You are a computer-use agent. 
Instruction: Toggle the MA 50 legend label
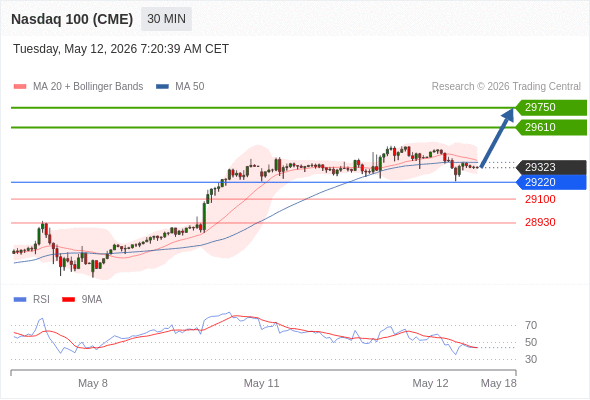pos(190,87)
